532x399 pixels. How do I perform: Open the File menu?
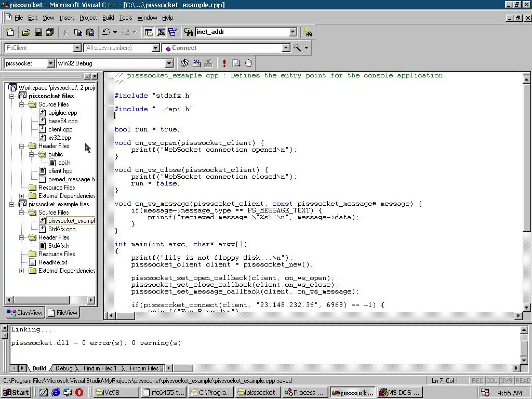(19, 18)
